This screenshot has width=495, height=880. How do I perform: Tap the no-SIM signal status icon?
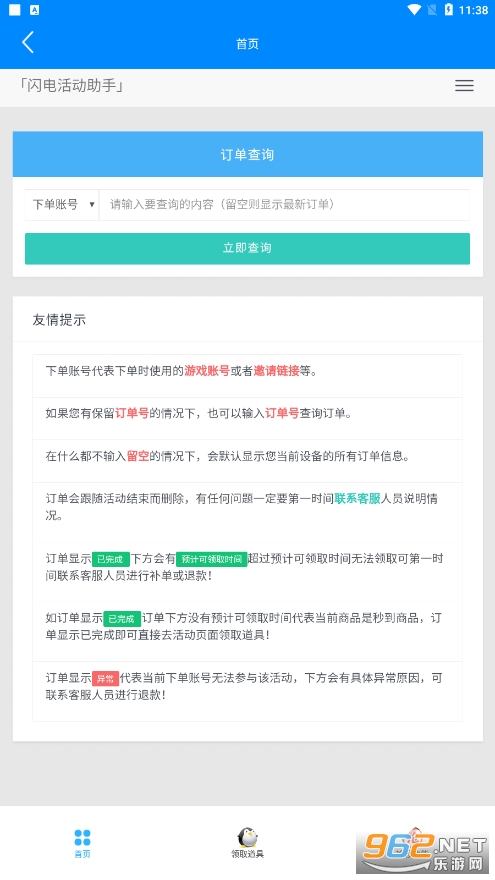[432, 10]
